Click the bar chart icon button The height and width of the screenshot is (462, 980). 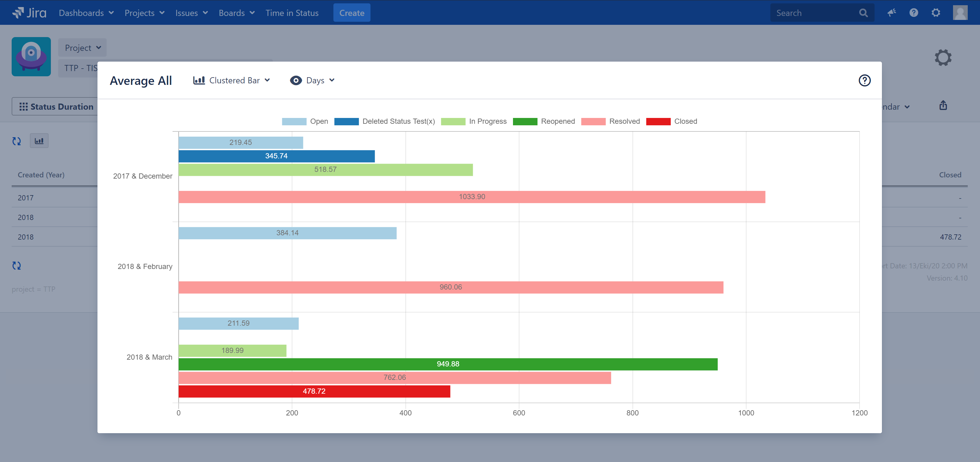pos(39,141)
